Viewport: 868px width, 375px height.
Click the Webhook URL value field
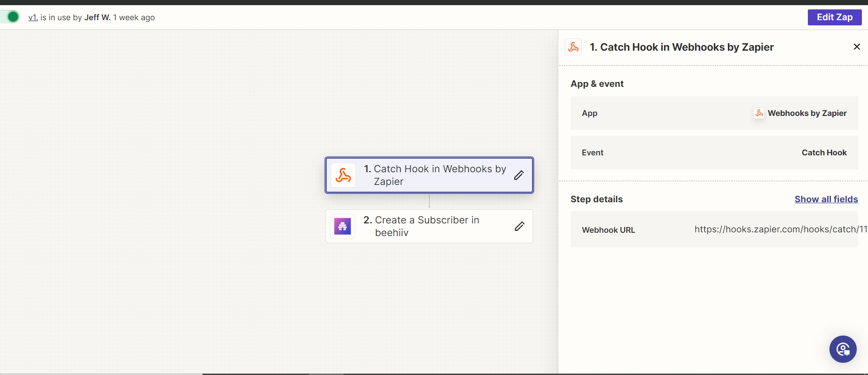[781, 230]
